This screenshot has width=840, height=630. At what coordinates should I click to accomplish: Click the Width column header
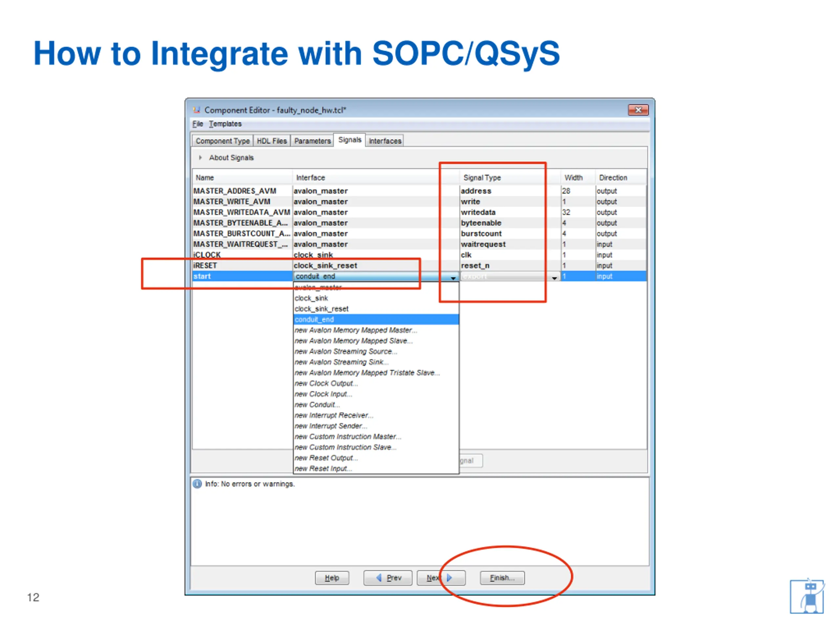577,178
